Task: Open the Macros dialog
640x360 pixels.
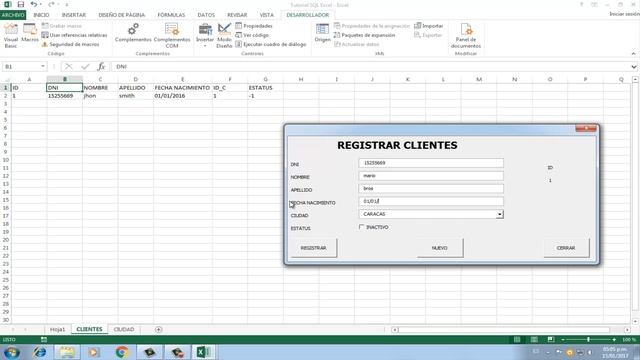Action: coord(30,33)
